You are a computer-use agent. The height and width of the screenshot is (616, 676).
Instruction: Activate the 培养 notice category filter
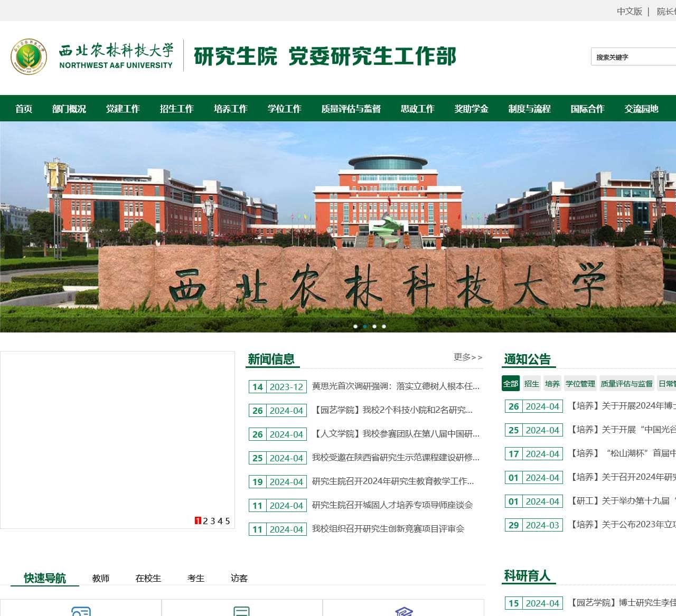click(552, 384)
